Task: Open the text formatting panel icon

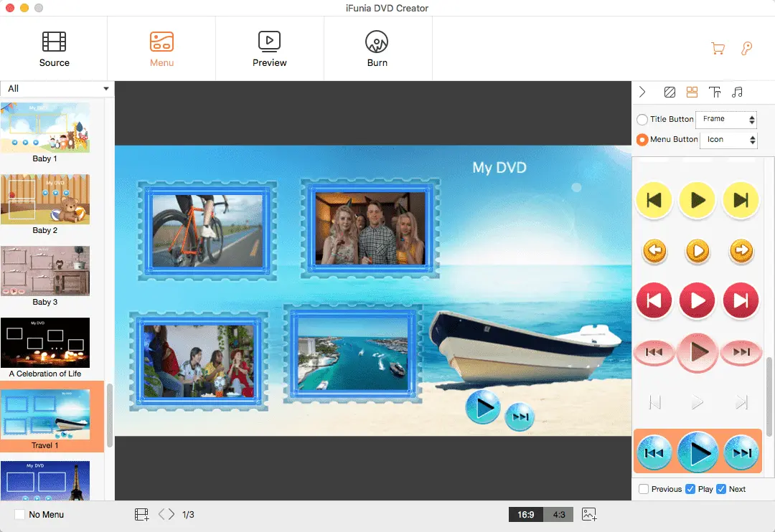Action: point(714,92)
